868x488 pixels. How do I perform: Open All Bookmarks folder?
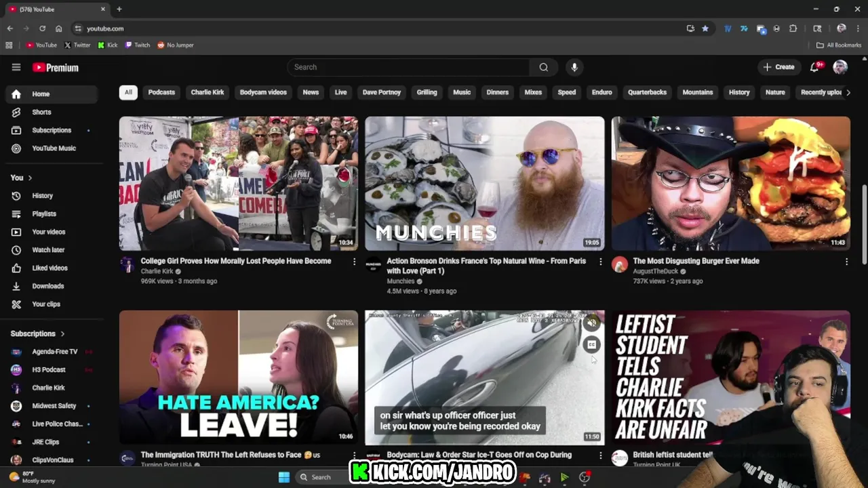click(839, 45)
